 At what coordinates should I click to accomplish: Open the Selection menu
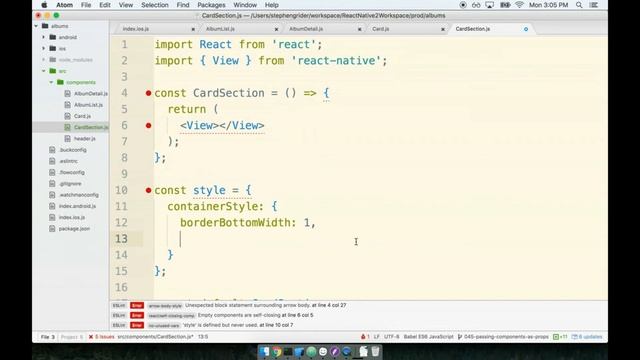[x=155, y=5]
